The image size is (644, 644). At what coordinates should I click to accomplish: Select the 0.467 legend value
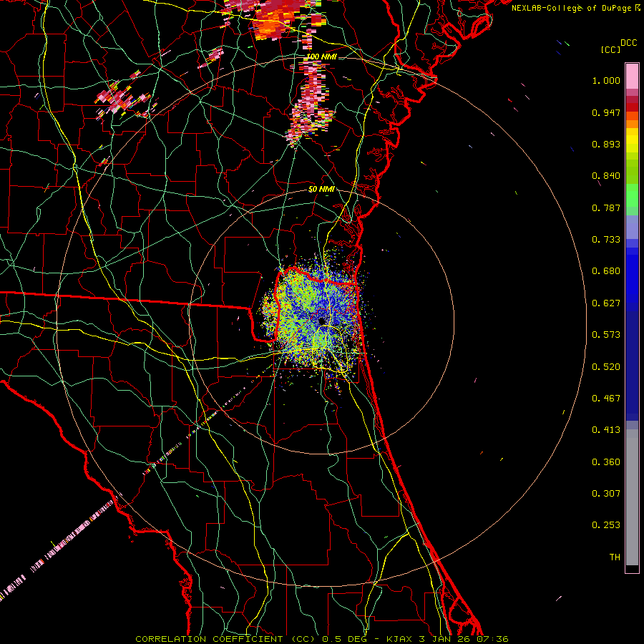click(x=606, y=399)
